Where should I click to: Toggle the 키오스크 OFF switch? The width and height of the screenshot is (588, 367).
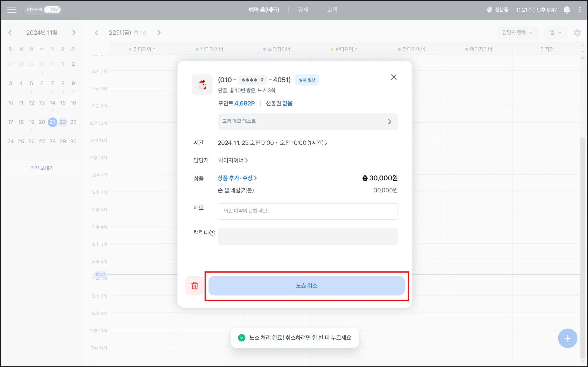point(52,10)
